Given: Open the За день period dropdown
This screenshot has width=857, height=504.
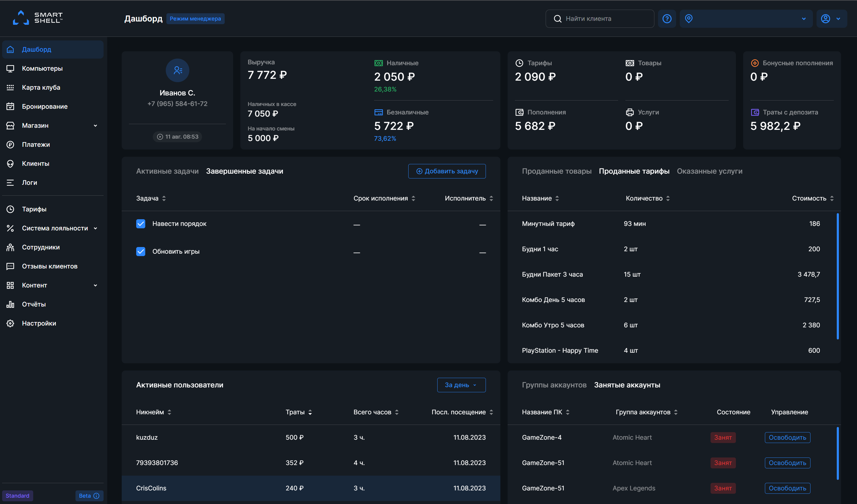Looking at the screenshot, I should click(x=461, y=385).
